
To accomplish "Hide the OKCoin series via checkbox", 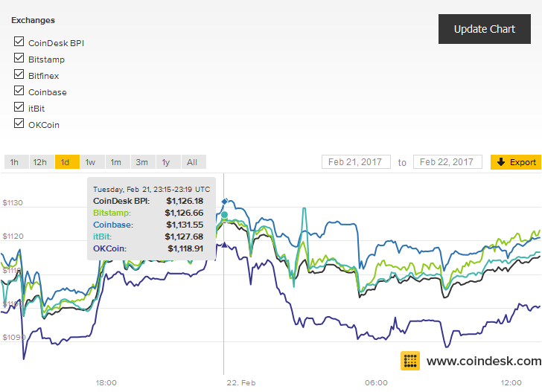I will tap(19, 123).
